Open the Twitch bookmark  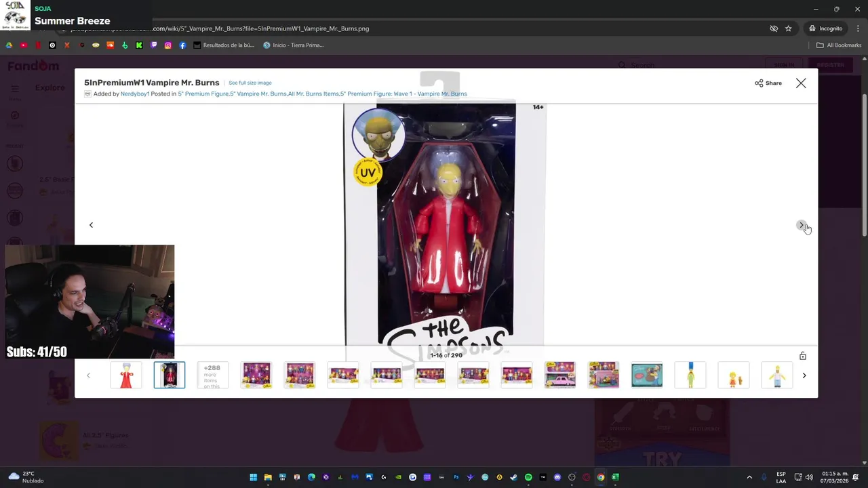pos(154,45)
